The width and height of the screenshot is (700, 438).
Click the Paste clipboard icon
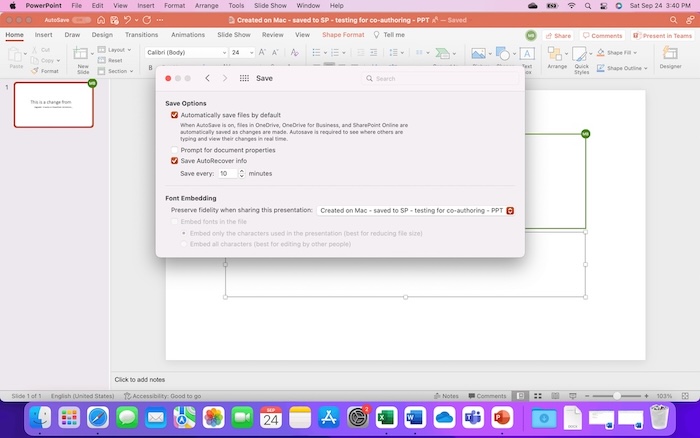15,54
